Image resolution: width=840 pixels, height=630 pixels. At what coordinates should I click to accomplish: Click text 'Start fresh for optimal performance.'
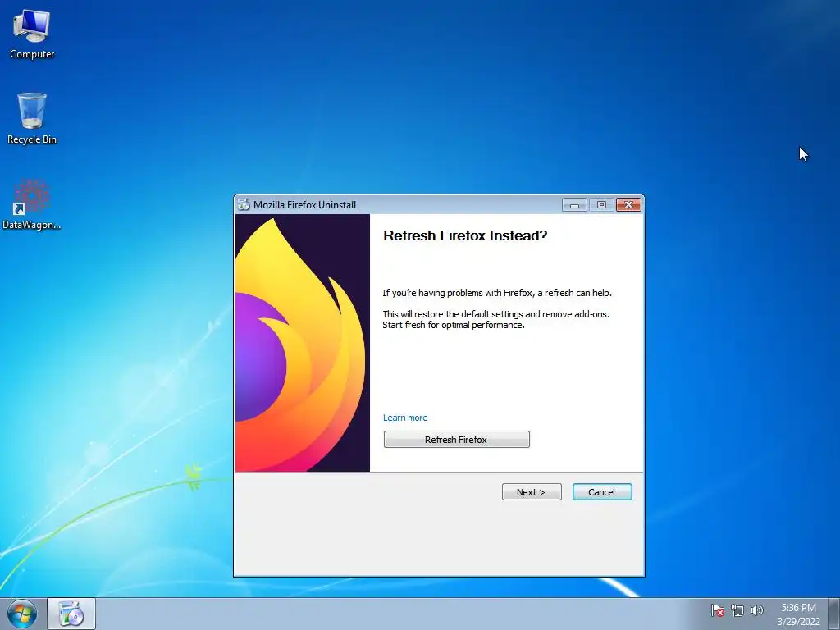click(x=453, y=325)
